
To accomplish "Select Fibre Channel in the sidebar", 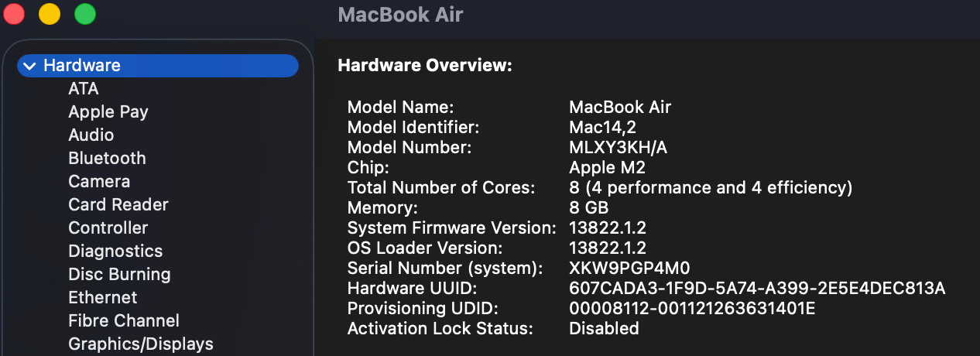I will 124,321.
